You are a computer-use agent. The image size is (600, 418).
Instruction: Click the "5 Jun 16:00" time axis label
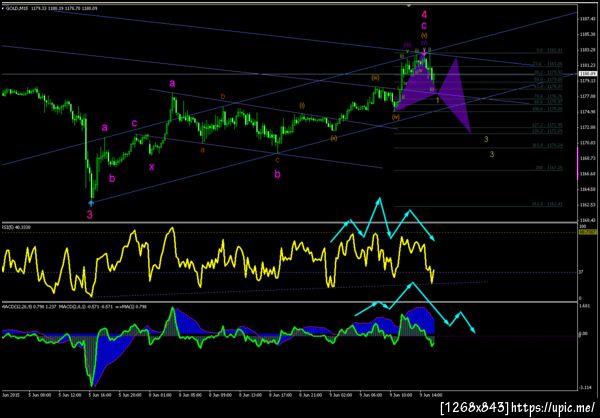pyautogui.click(x=98, y=393)
